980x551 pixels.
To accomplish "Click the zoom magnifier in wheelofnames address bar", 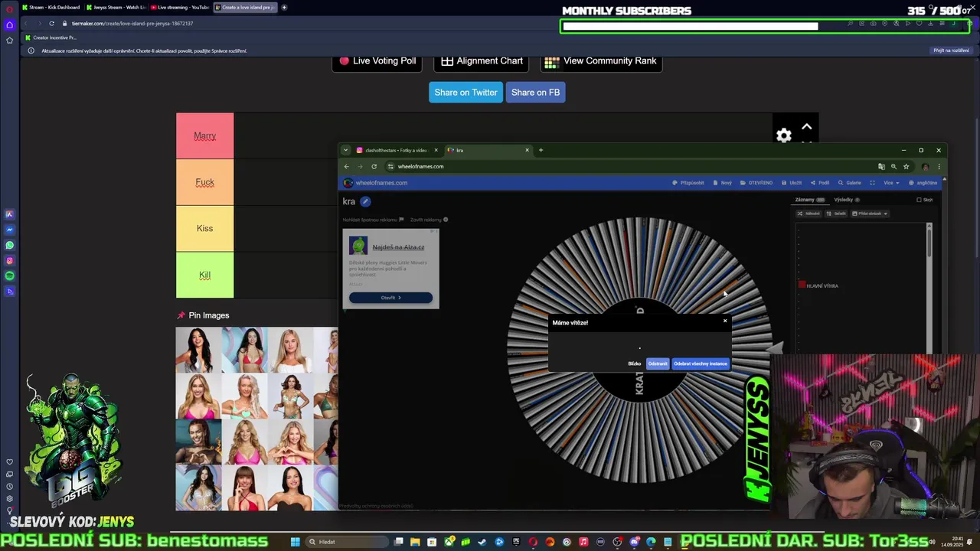I will tap(893, 166).
